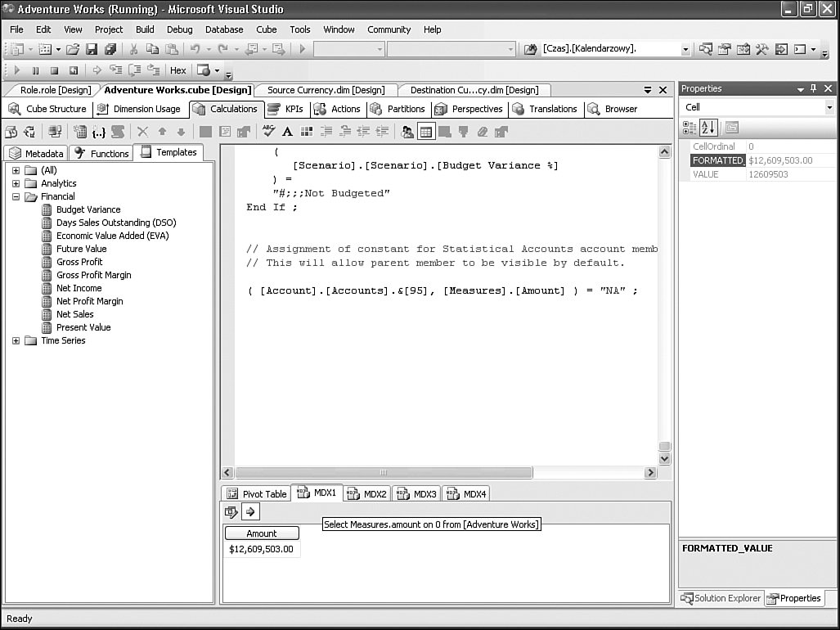Click the Amount column header button
The width and height of the screenshot is (840, 630).
[262, 533]
